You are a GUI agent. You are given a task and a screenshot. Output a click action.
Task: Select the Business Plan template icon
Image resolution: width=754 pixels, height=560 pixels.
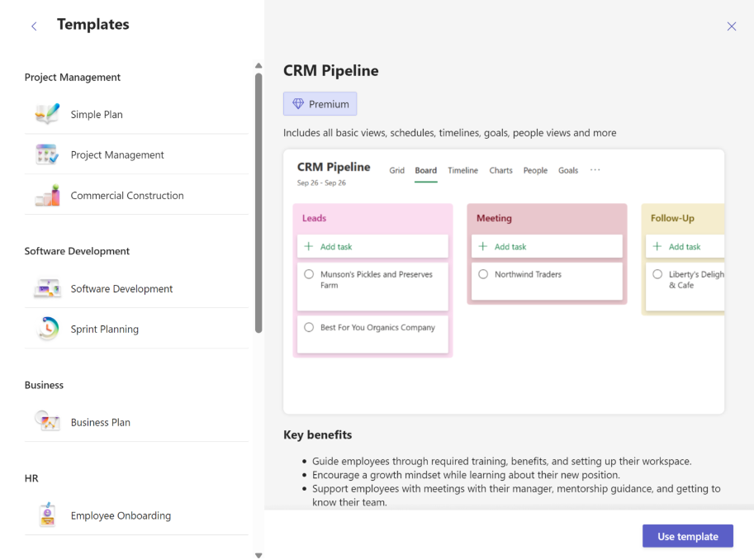click(47, 422)
